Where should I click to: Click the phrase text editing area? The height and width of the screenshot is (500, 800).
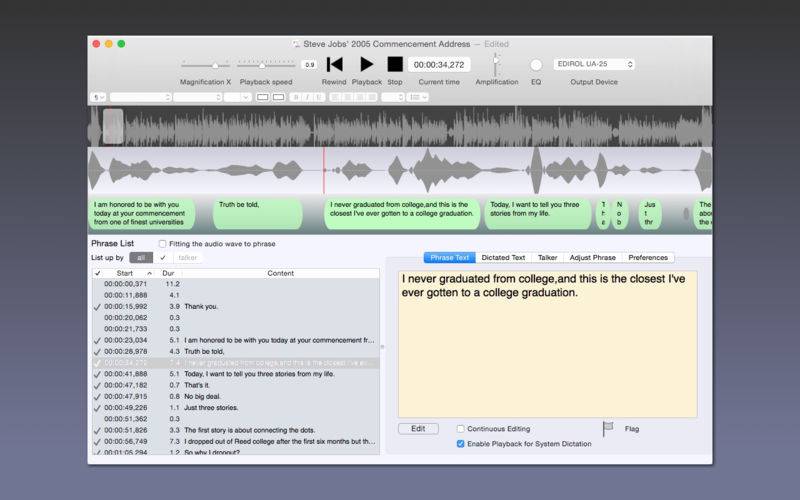(547, 344)
